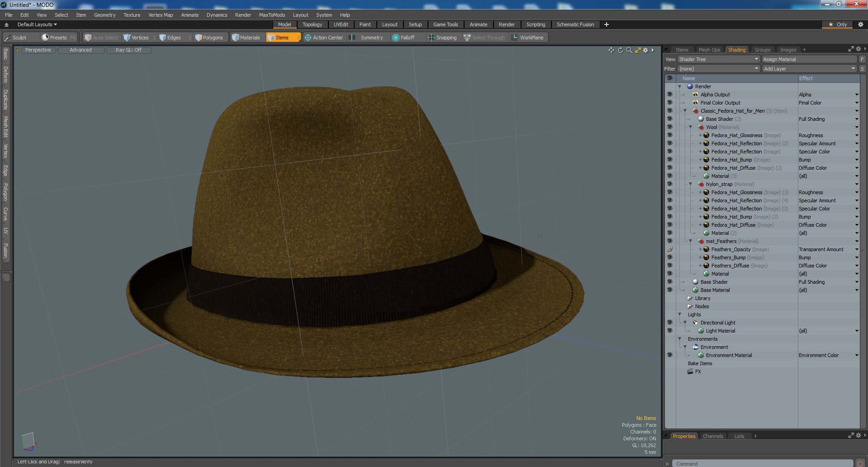
Task: Open the Add Layer dropdown
Action: tap(809, 69)
